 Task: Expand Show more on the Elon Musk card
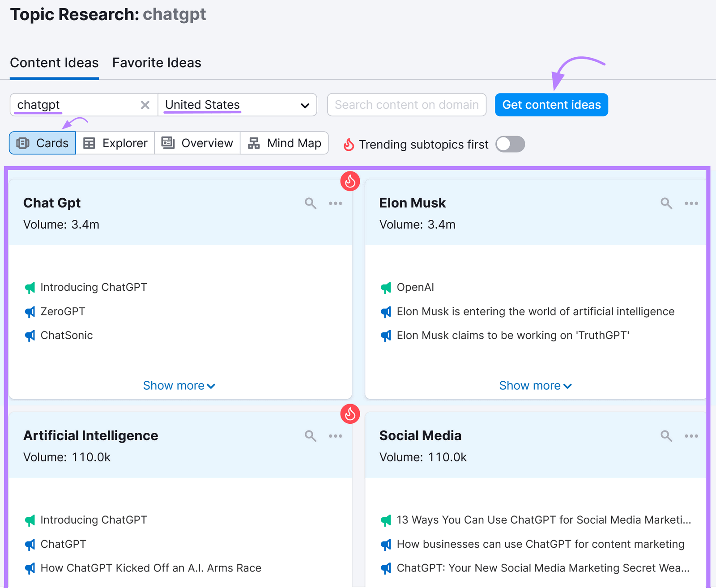(535, 385)
